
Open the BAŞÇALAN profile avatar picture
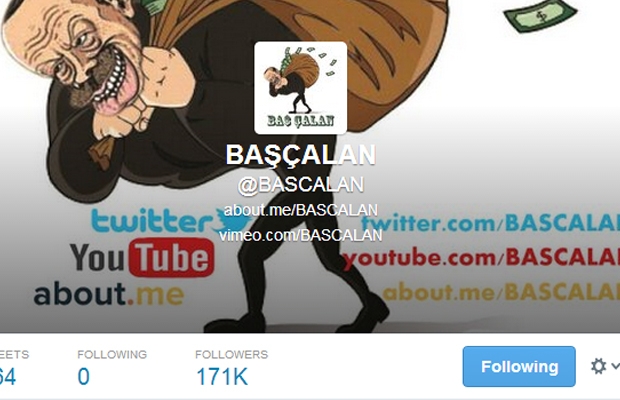(x=301, y=88)
